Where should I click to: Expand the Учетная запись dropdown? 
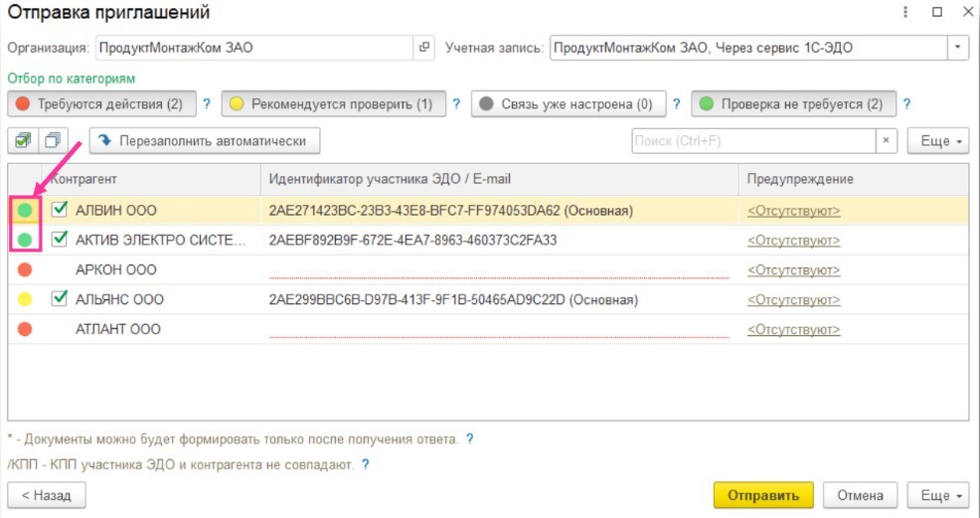coord(958,48)
